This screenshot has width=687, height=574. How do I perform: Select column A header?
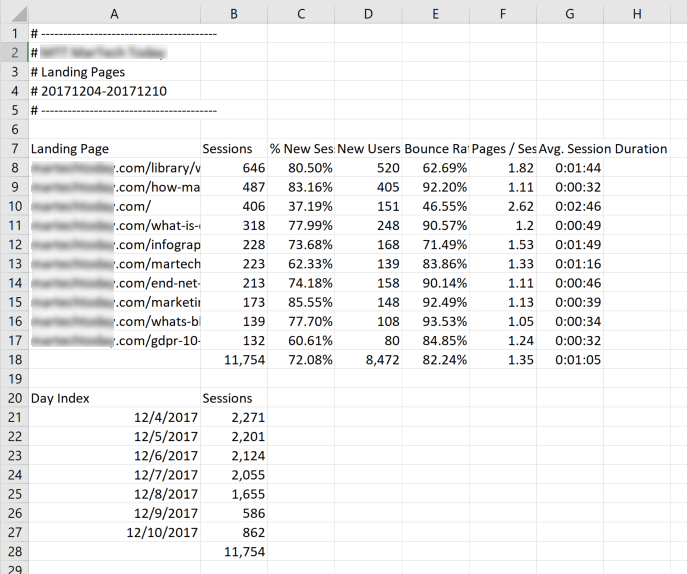pyautogui.click(x=114, y=13)
